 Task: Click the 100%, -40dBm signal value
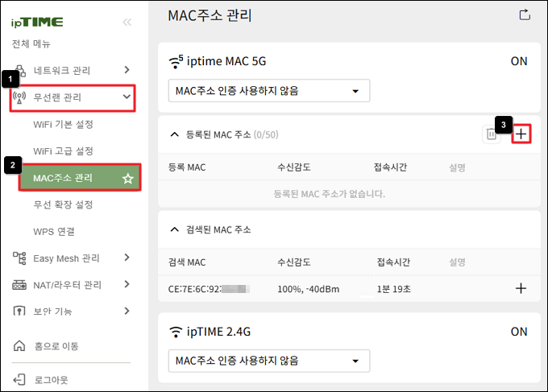(308, 289)
